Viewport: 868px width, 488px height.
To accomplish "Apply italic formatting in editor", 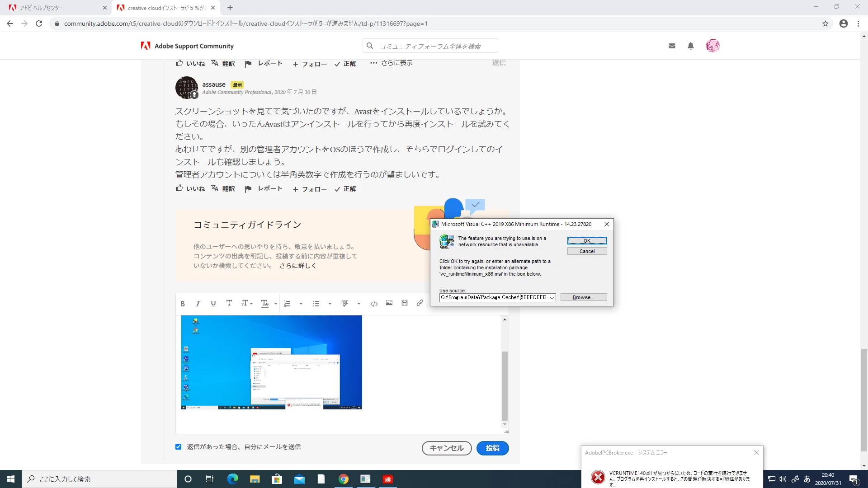I will click(x=198, y=304).
